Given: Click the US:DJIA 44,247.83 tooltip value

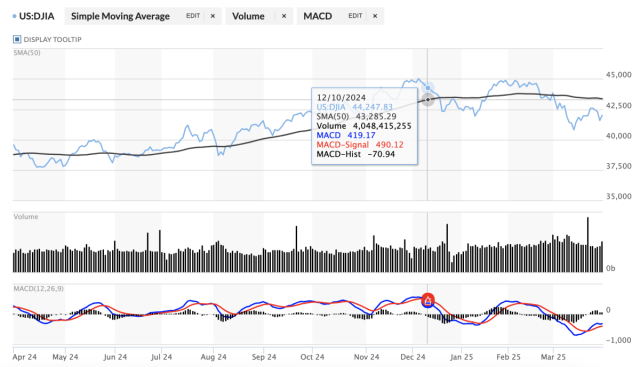Looking at the screenshot, I should [355, 107].
